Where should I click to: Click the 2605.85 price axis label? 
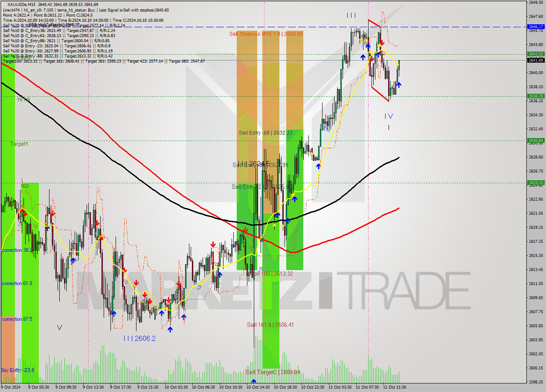(536, 326)
